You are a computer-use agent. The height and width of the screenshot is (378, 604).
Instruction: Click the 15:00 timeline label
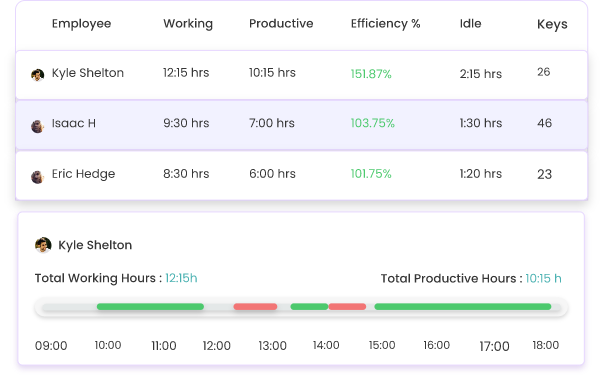382,345
